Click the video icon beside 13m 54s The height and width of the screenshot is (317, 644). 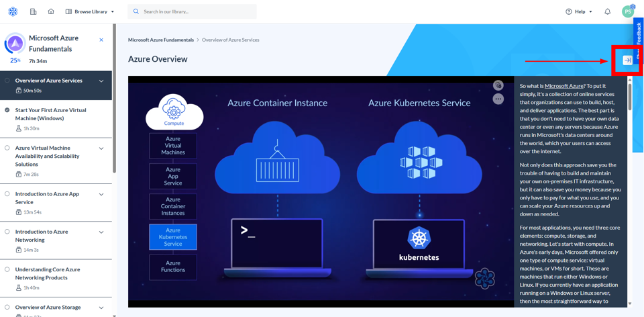18,212
